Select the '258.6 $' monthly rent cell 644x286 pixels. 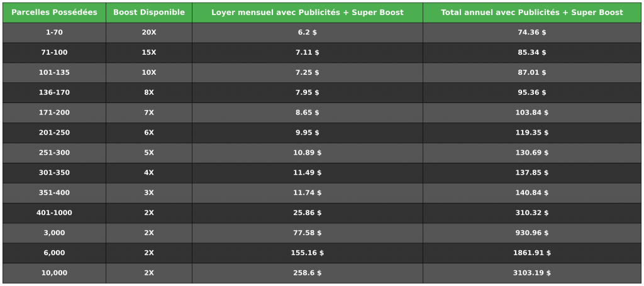point(308,273)
